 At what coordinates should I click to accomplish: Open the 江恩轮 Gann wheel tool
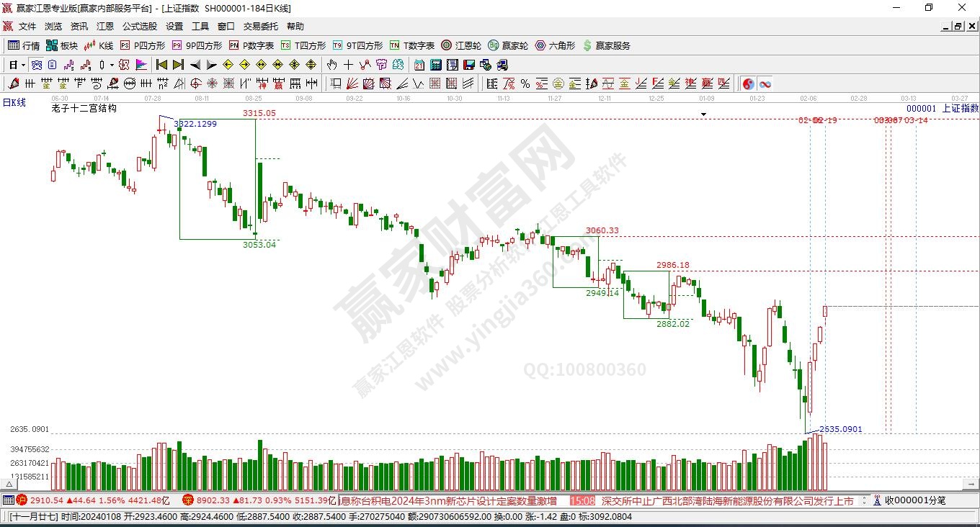461,45
